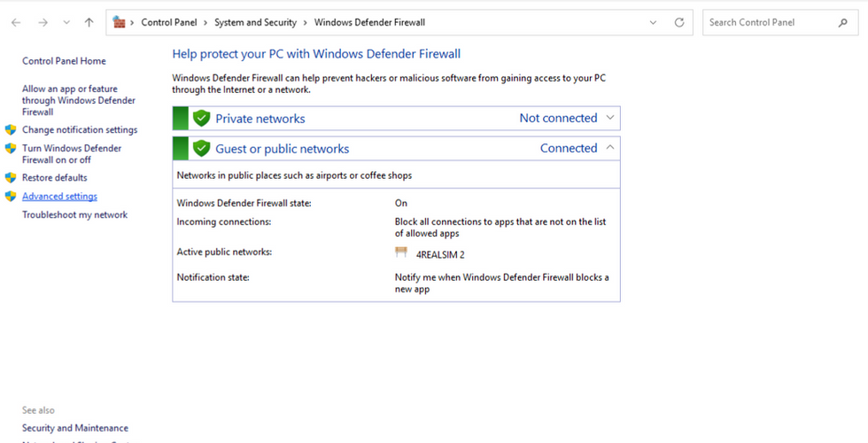Viewport: 868px width, 443px height.
Task: Click Not connected status text
Action: coord(558,118)
